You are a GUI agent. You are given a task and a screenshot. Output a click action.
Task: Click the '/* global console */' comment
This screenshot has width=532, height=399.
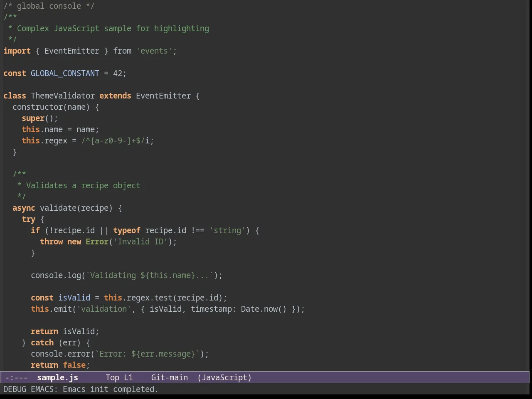click(49, 6)
